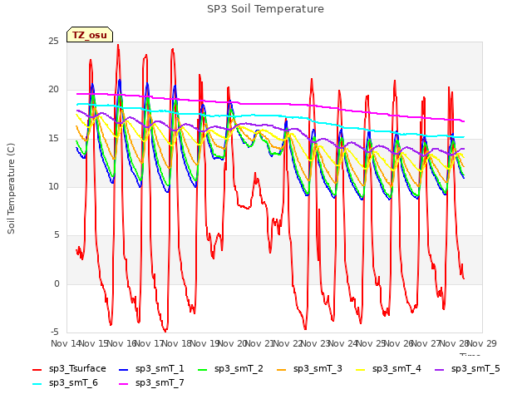This screenshot has width=532, height=399.
Task: Select the sp3_Tsurface legend label
Action: point(77,369)
